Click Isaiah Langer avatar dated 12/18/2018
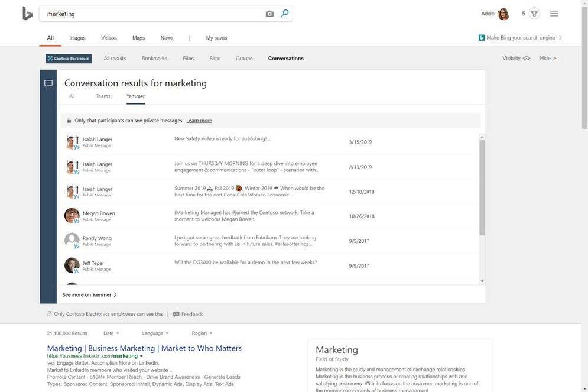Screen dimensions: 588x392 coord(72,192)
